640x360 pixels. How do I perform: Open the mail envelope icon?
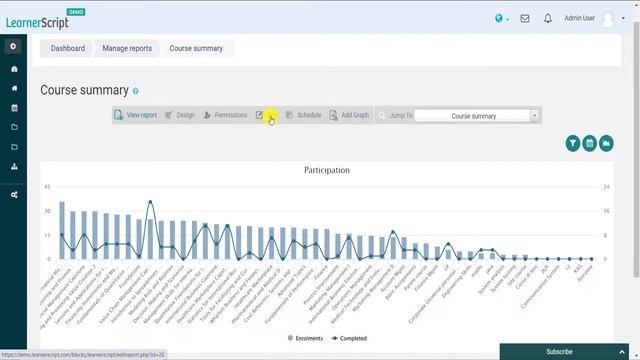point(525,18)
